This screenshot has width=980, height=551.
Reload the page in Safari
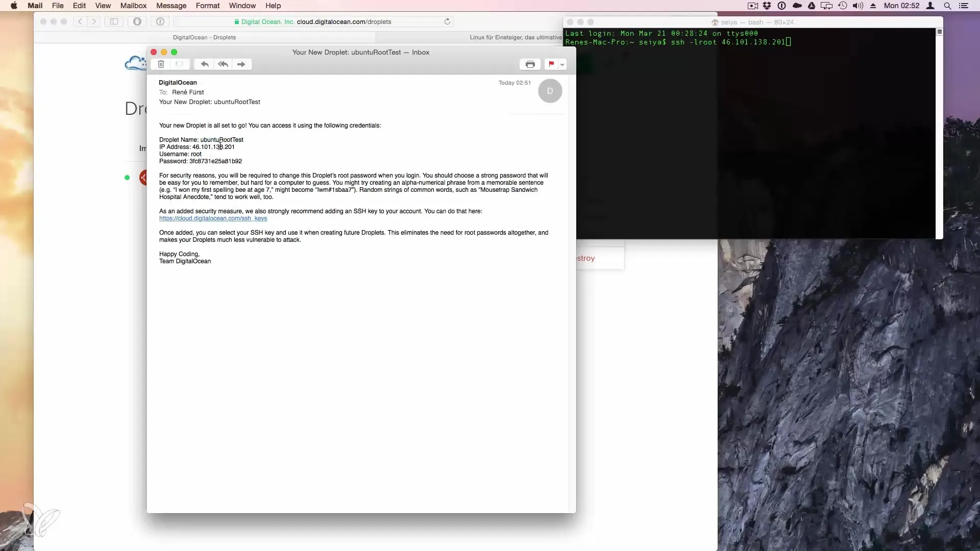(x=447, y=21)
